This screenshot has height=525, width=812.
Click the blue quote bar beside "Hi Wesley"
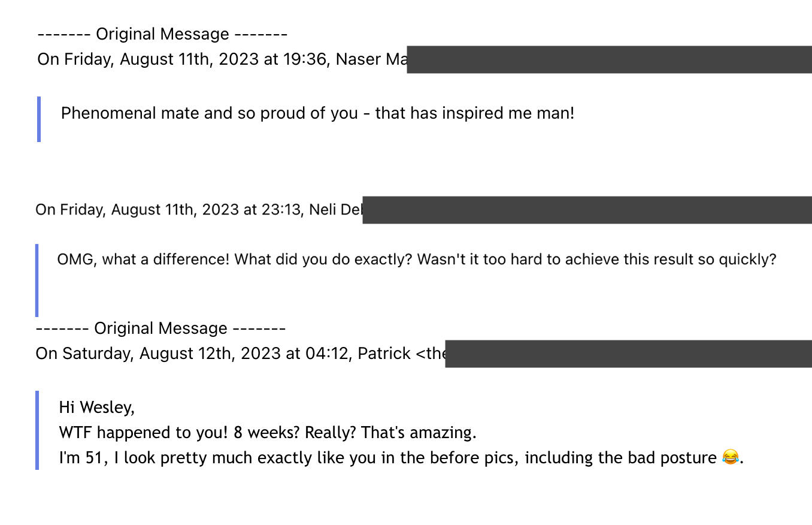(x=37, y=430)
